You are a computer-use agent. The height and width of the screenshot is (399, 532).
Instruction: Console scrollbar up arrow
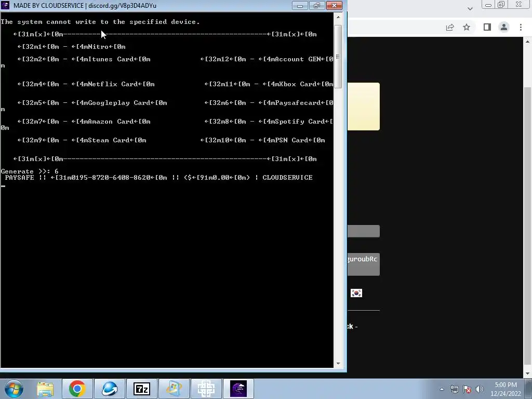click(x=338, y=17)
